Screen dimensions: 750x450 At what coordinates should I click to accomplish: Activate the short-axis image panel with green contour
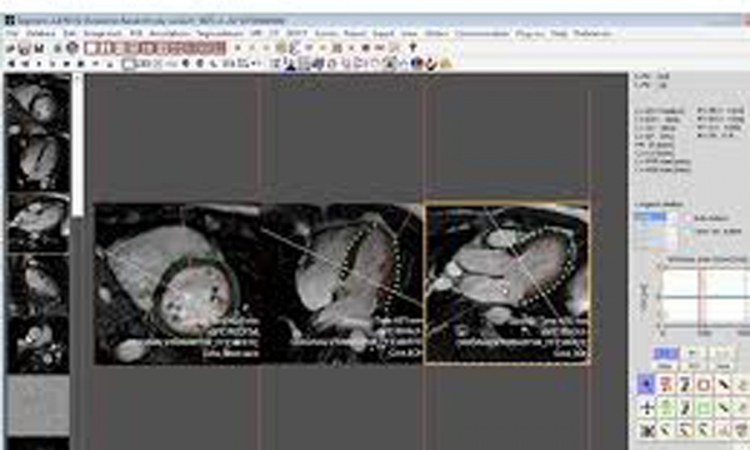[x=177, y=284]
